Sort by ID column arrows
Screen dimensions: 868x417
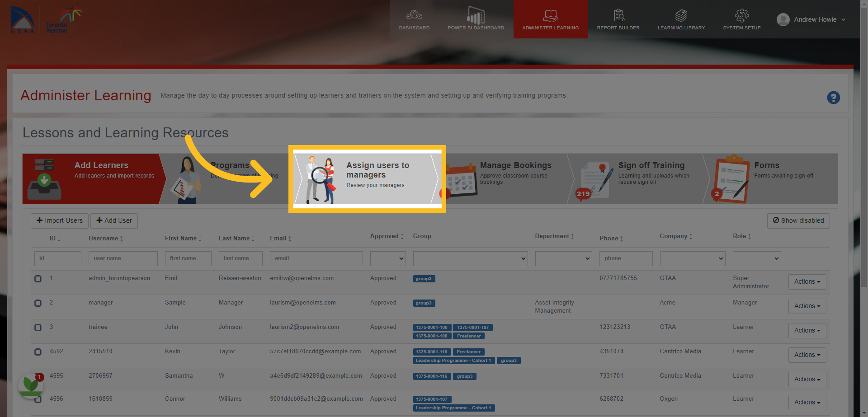pos(59,239)
